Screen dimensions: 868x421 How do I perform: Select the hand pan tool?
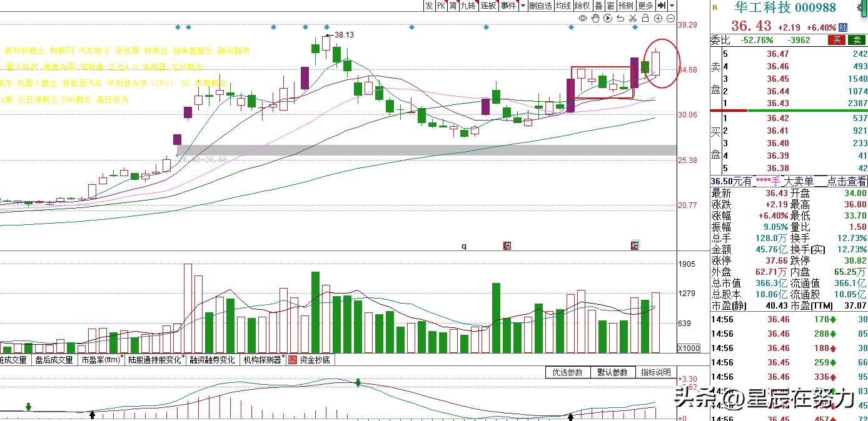[x=595, y=19]
